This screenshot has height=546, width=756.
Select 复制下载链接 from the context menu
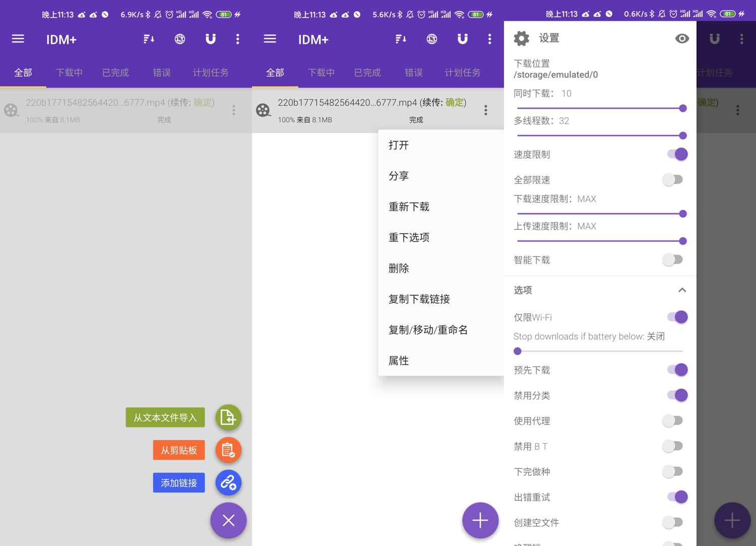tap(419, 298)
